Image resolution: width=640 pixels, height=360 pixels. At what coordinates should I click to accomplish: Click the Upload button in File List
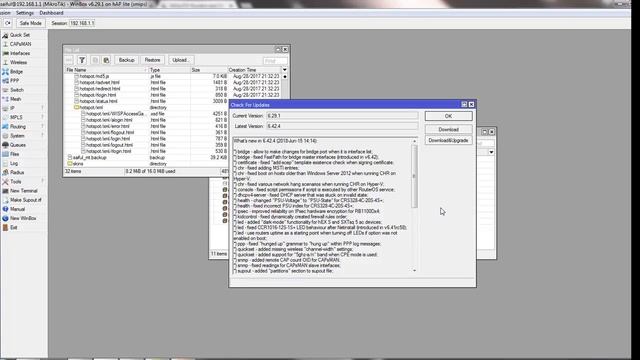(180, 60)
